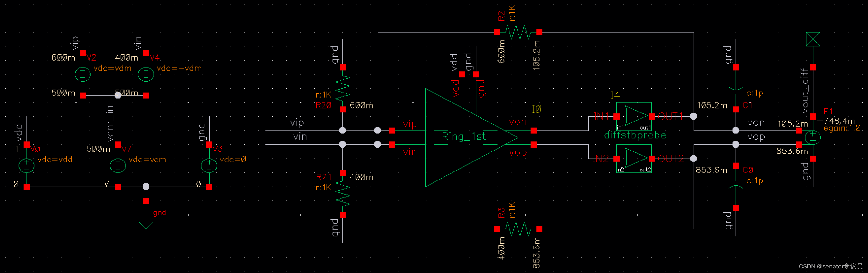Select the vcm_in net label
The width and height of the screenshot is (868, 273).
coord(110,123)
